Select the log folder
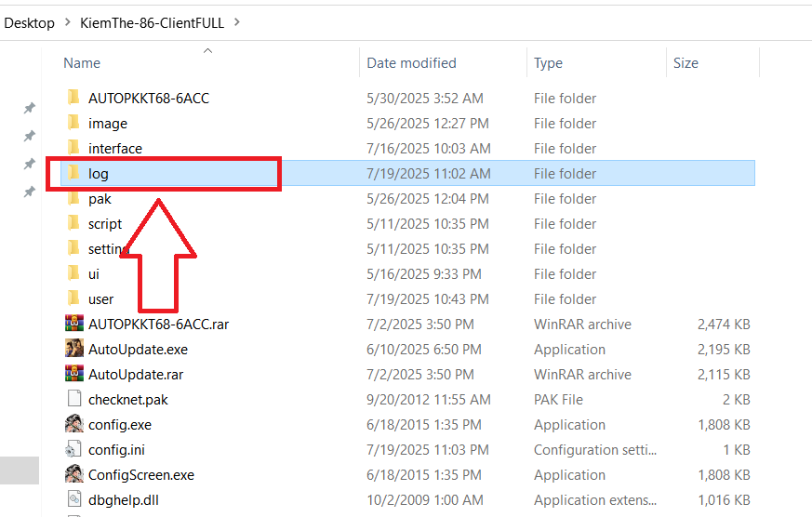This screenshot has height=517, width=812. (99, 174)
